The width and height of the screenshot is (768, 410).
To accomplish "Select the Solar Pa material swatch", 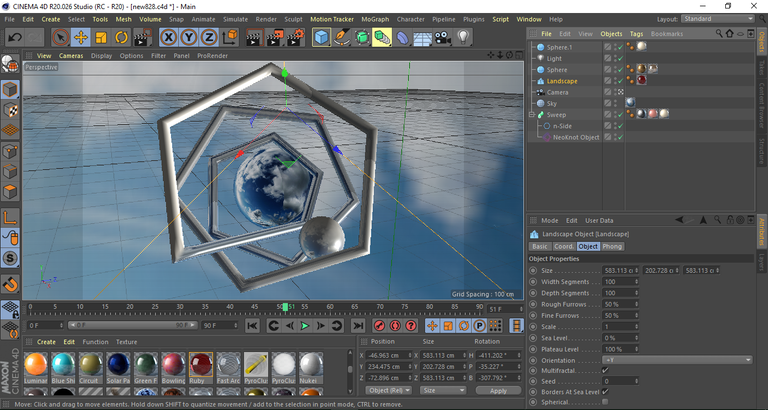I will point(118,367).
